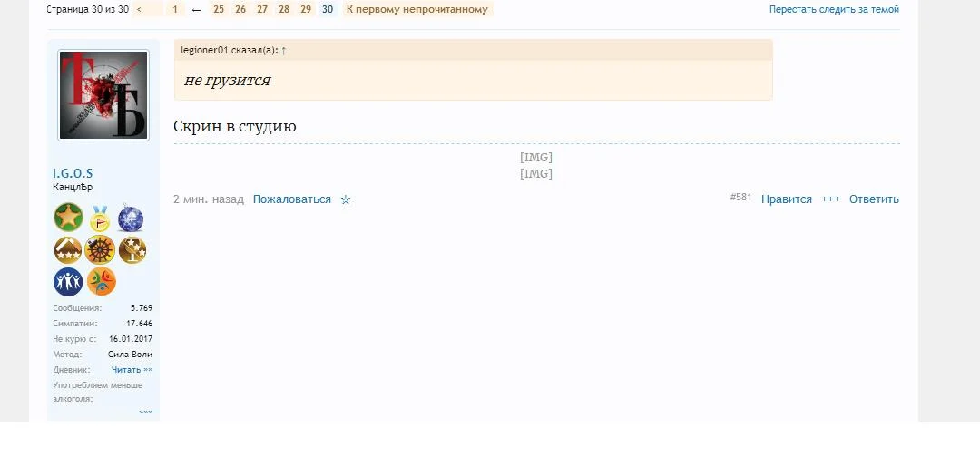Viewport: 980px width, 476px height.
Task: Click the quote arrow after legioner01 сказал(а)
Action: [284, 51]
